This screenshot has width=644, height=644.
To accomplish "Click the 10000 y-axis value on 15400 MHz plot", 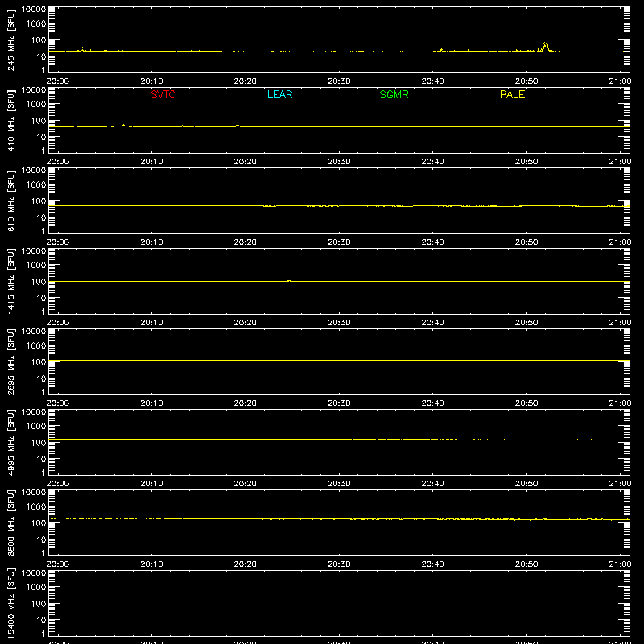I will point(34,573).
